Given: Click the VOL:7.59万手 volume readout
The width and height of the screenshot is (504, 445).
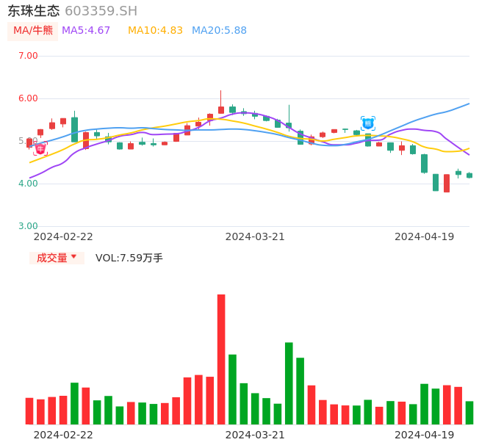Looking at the screenshot, I should (129, 258).
